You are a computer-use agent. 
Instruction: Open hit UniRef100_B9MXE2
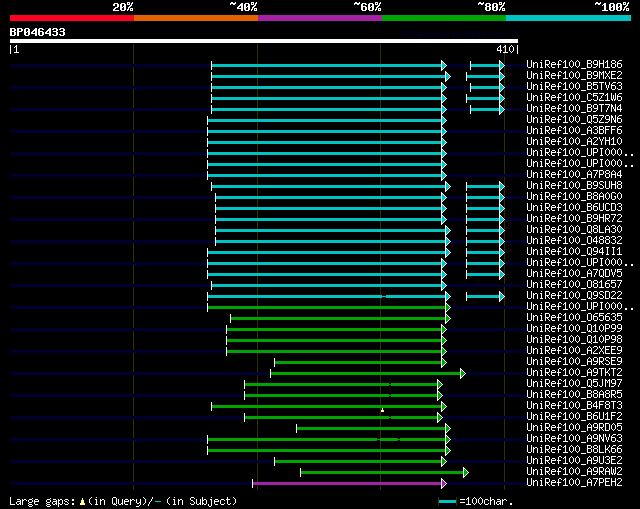point(574,76)
